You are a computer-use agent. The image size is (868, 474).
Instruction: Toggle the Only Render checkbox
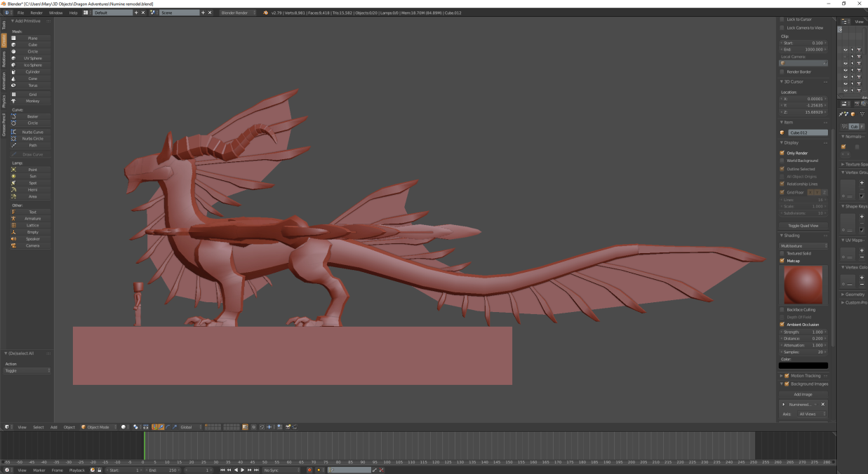pyautogui.click(x=782, y=153)
